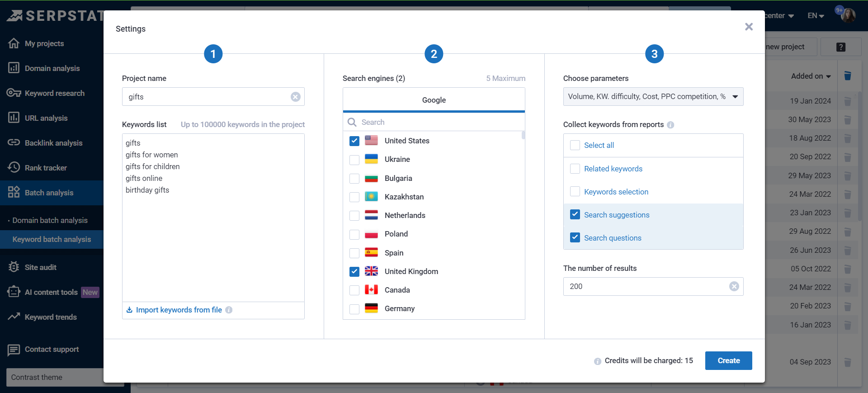Enable Keywords selection report

[575, 191]
